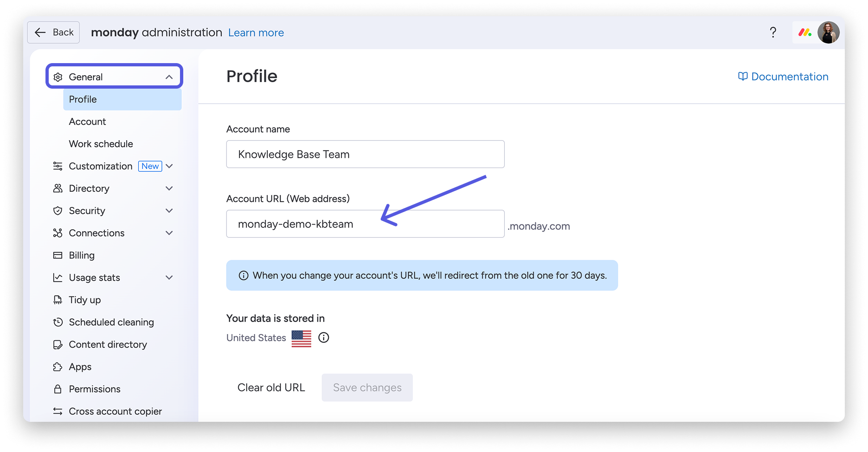Click the Account name input field
The width and height of the screenshot is (868, 452).
[366, 154]
